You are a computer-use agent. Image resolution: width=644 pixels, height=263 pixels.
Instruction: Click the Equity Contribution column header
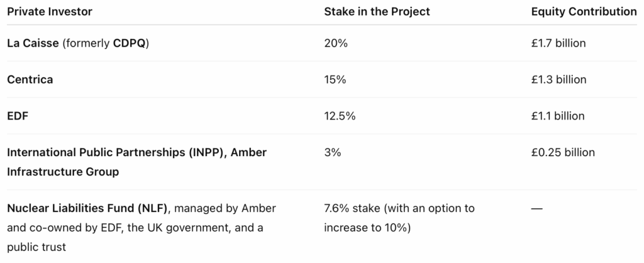[584, 11]
